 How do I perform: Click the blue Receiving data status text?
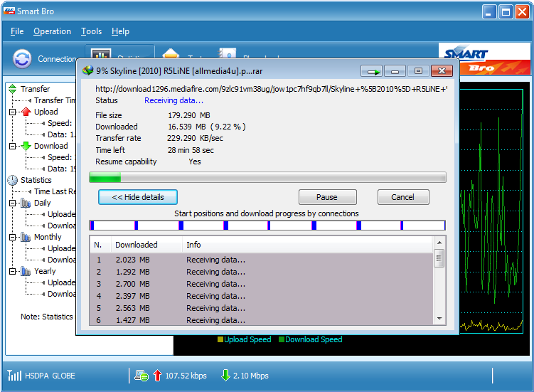[x=173, y=100]
